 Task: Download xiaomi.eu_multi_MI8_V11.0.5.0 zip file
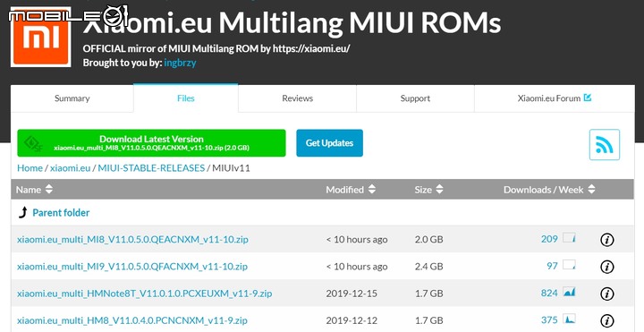(132, 240)
